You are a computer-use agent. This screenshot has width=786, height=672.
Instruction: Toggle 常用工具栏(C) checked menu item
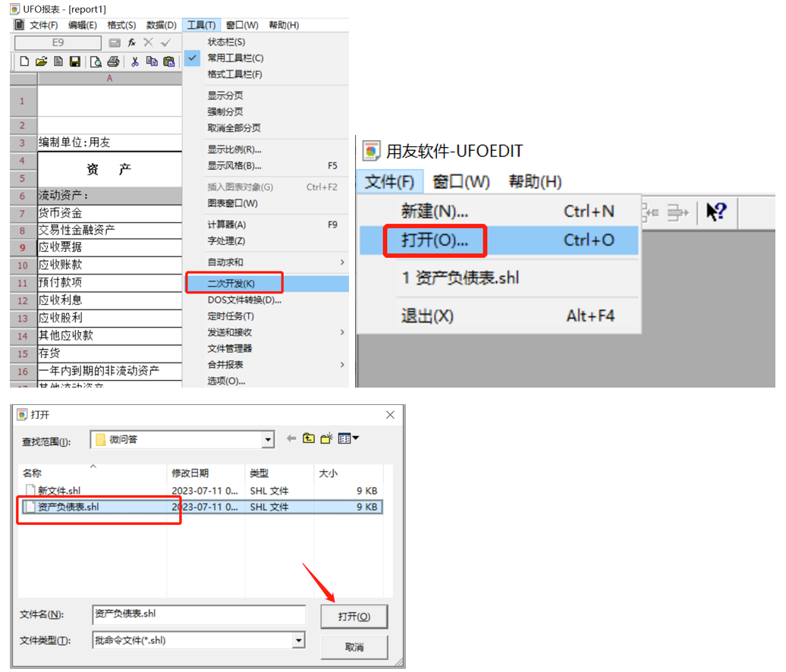coord(267,58)
